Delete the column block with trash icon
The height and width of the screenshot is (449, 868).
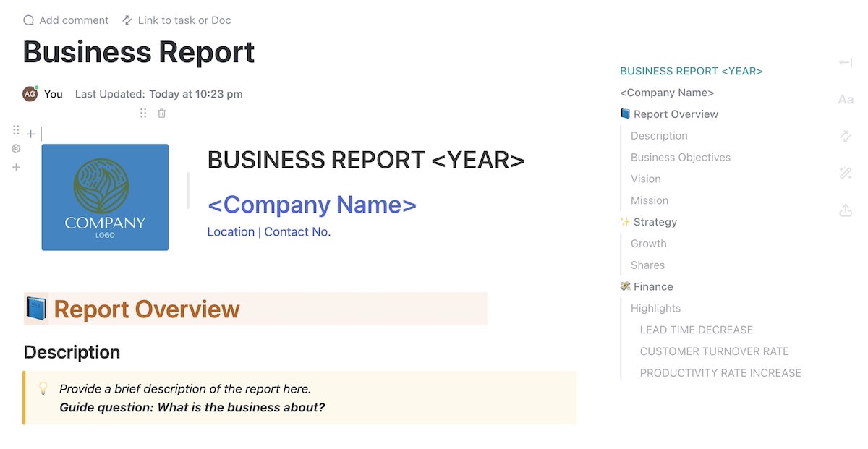(x=162, y=113)
